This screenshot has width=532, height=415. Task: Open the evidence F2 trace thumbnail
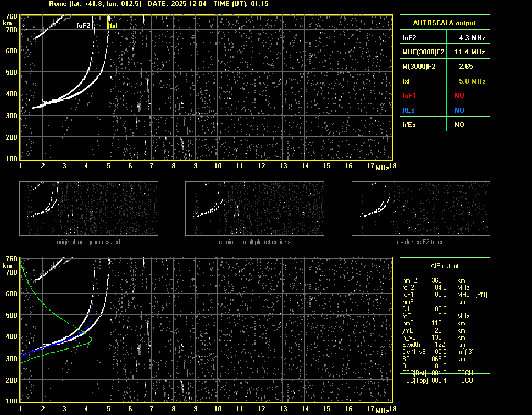[x=420, y=208]
